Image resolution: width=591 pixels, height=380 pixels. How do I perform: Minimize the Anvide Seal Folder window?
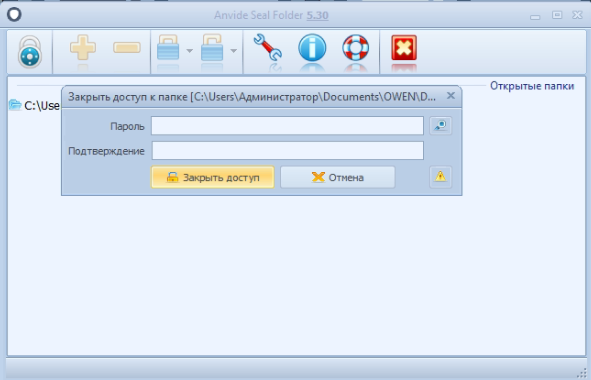pyautogui.click(x=535, y=17)
